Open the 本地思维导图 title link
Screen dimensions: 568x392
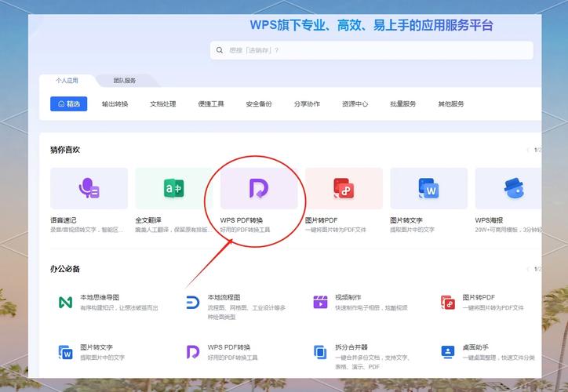[x=100, y=297]
